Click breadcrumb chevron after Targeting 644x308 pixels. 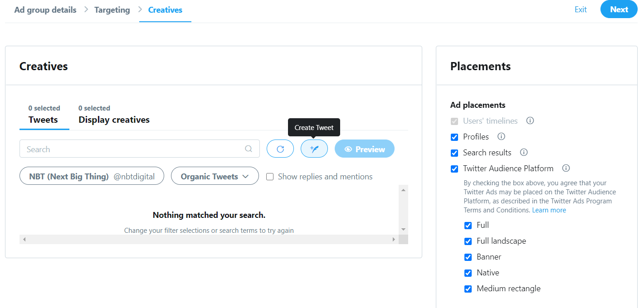[140, 10]
